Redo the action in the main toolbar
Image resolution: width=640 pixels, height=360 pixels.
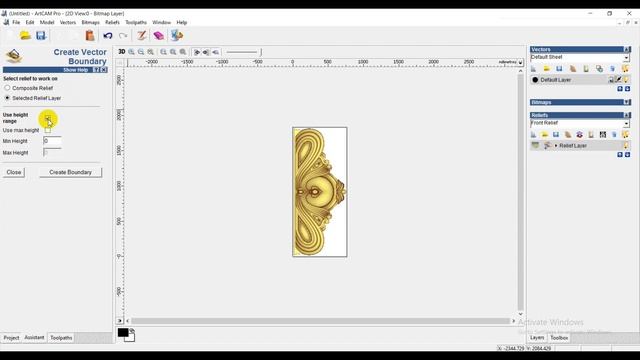[x=123, y=36]
